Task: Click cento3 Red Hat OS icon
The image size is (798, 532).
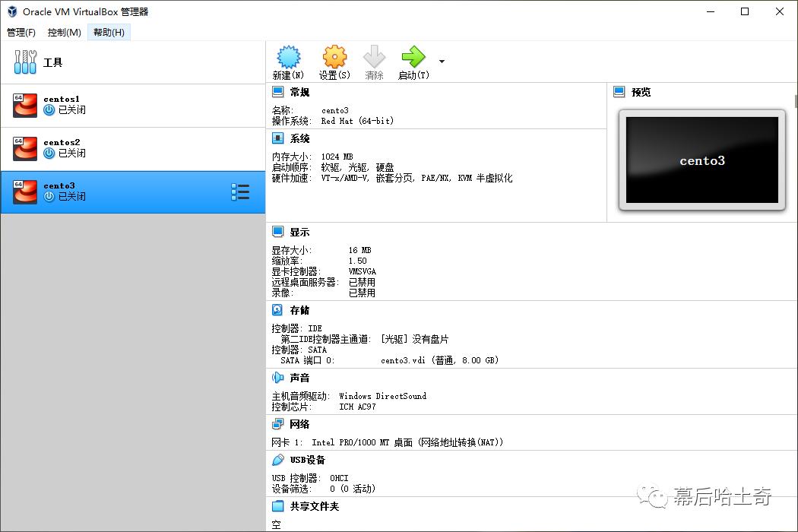Action: 25,192
